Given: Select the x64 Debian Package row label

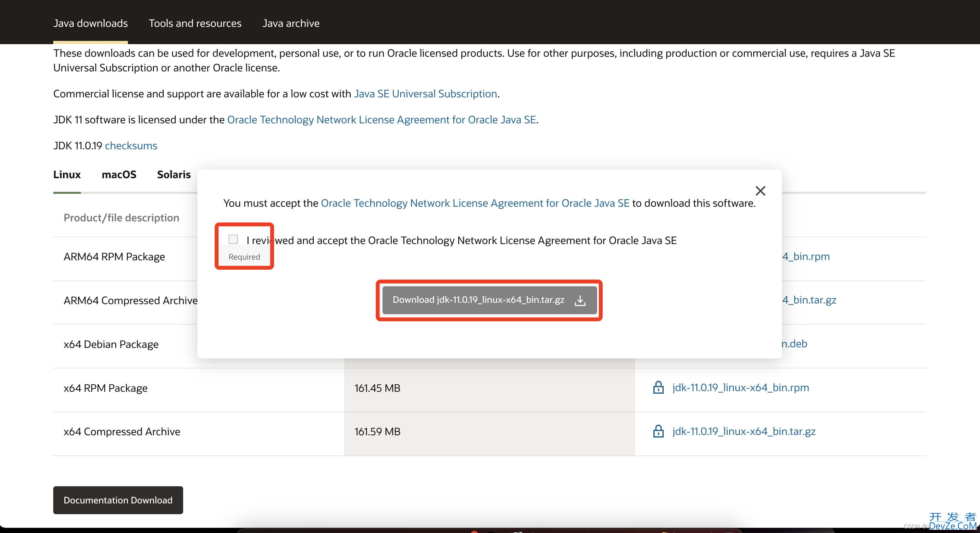Looking at the screenshot, I should point(111,344).
